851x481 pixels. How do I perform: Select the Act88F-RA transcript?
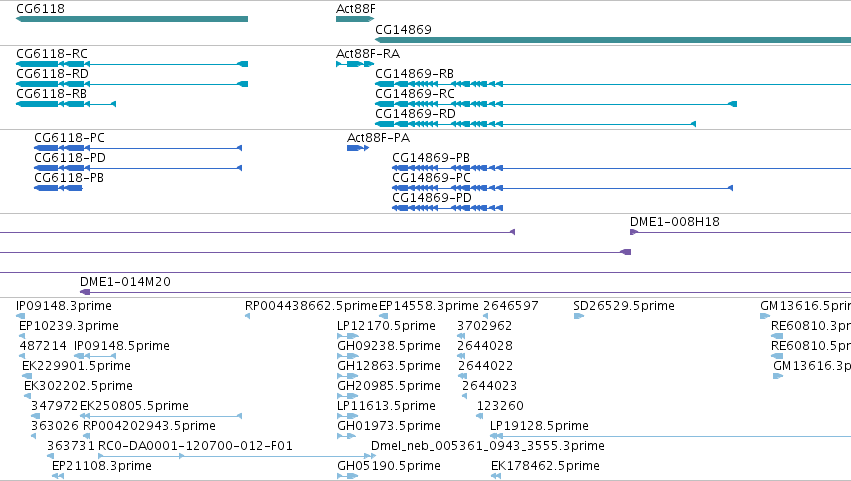point(355,64)
